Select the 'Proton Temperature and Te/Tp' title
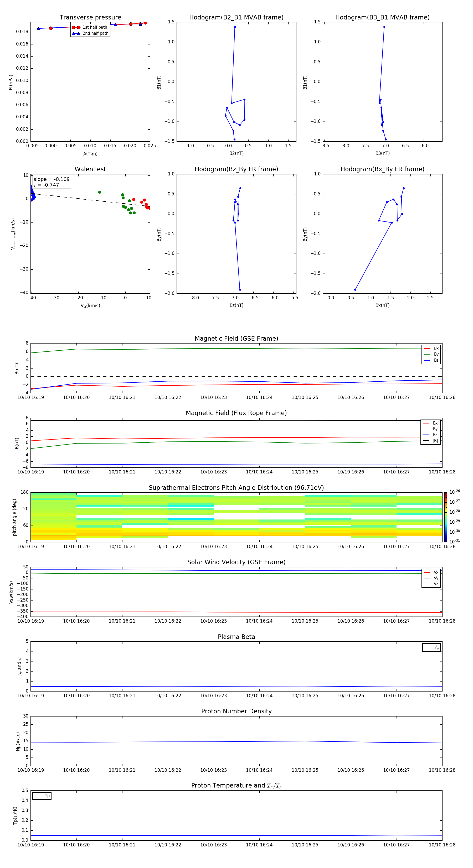The image size is (473, 868). click(236, 786)
